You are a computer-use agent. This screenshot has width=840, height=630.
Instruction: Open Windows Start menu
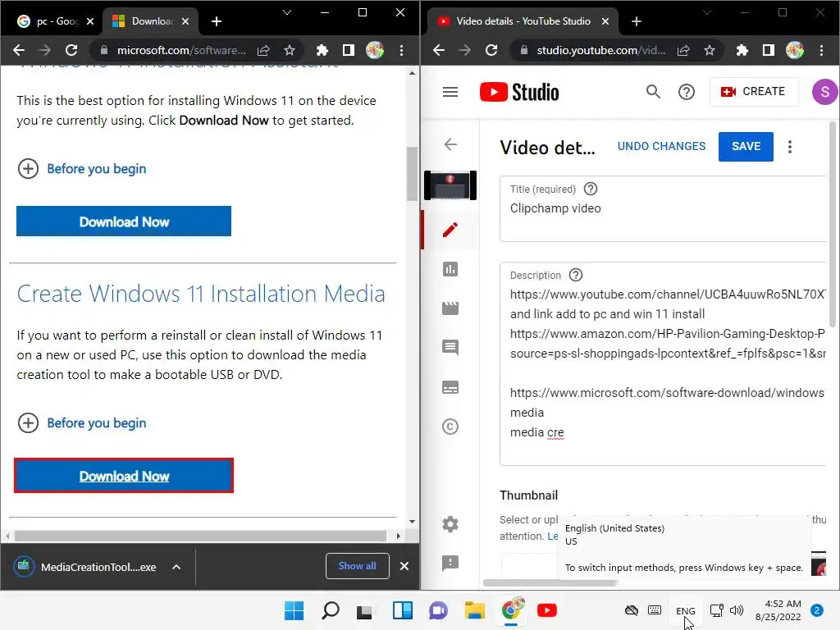(x=294, y=610)
